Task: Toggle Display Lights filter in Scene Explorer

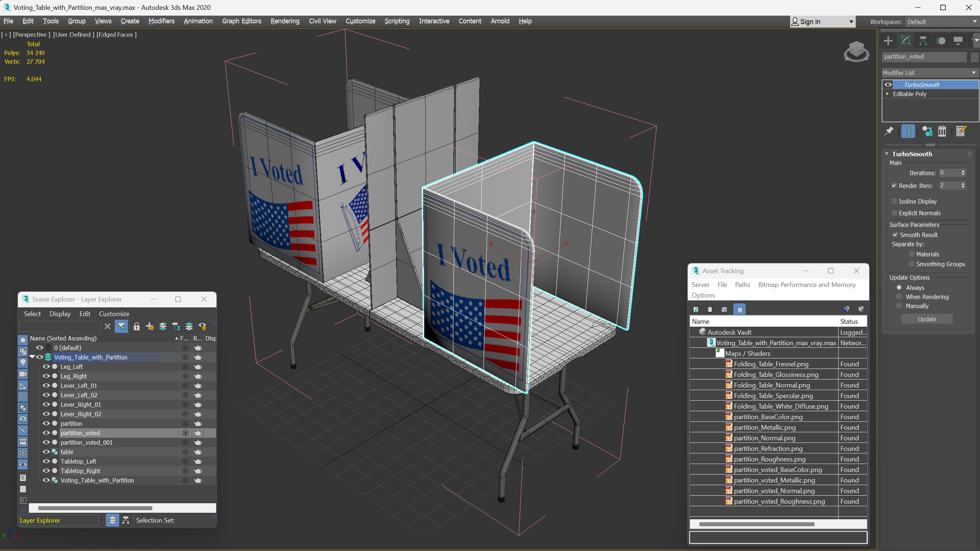Action: click(23, 362)
